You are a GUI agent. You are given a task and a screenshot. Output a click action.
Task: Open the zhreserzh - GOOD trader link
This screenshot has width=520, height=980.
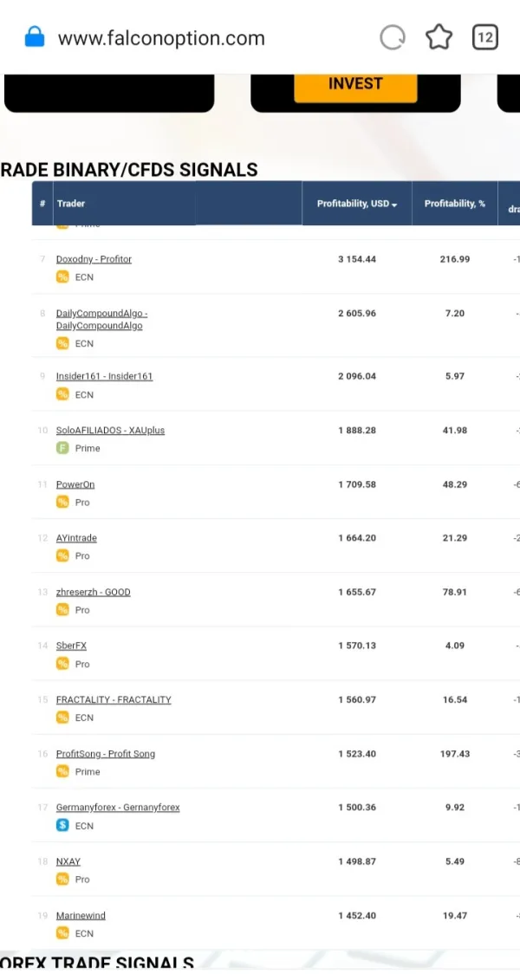(93, 592)
